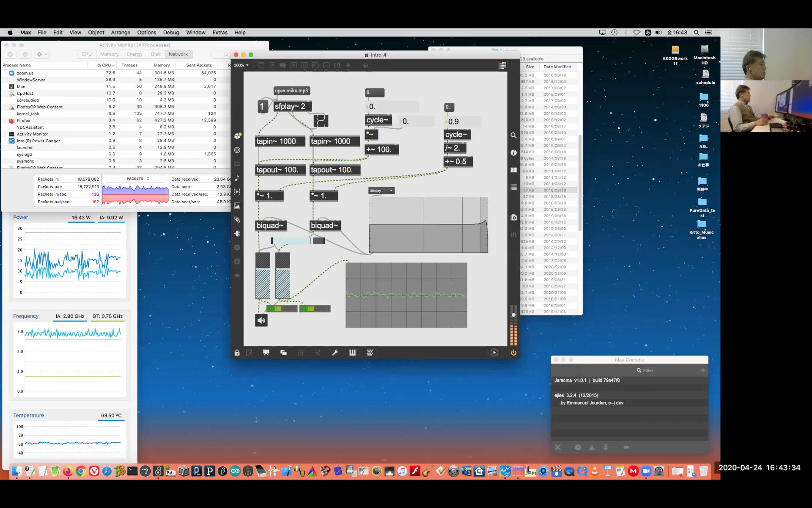Click the 'open miku.mp3' message box
The width and height of the screenshot is (812, 508).
291,91
